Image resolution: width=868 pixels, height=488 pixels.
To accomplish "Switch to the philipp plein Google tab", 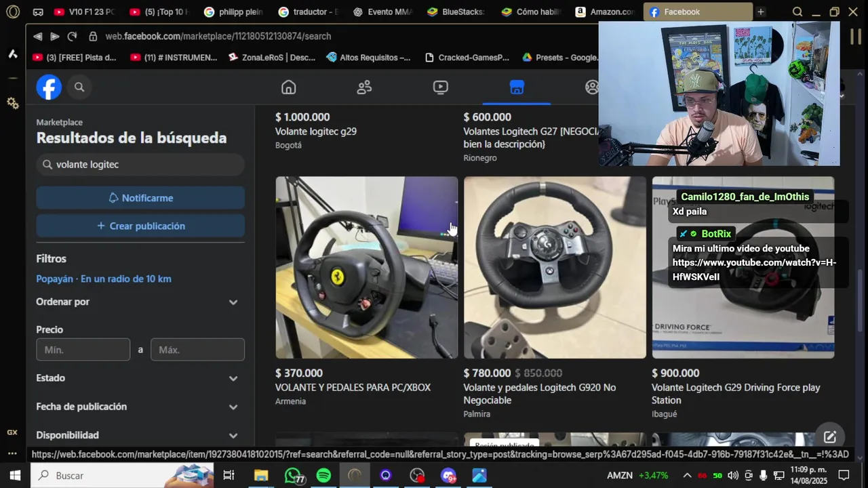I will pyautogui.click(x=235, y=12).
